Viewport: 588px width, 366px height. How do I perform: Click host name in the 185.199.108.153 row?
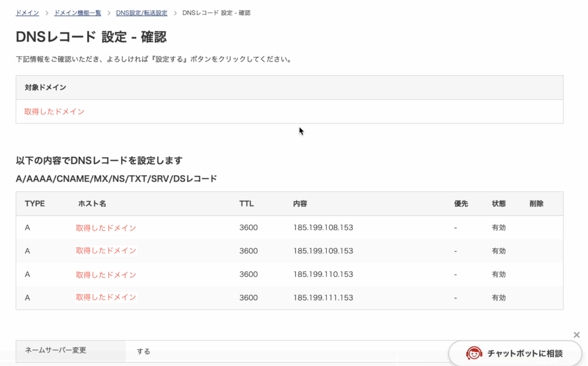pos(106,228)
